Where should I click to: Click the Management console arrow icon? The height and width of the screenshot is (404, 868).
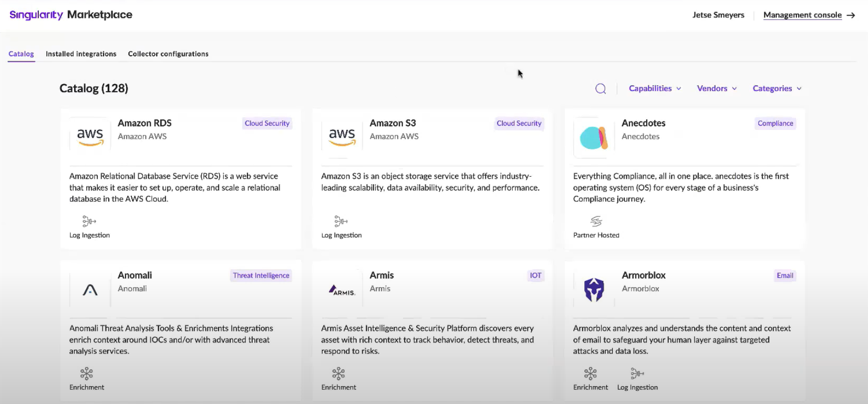(x=851, y=16)
